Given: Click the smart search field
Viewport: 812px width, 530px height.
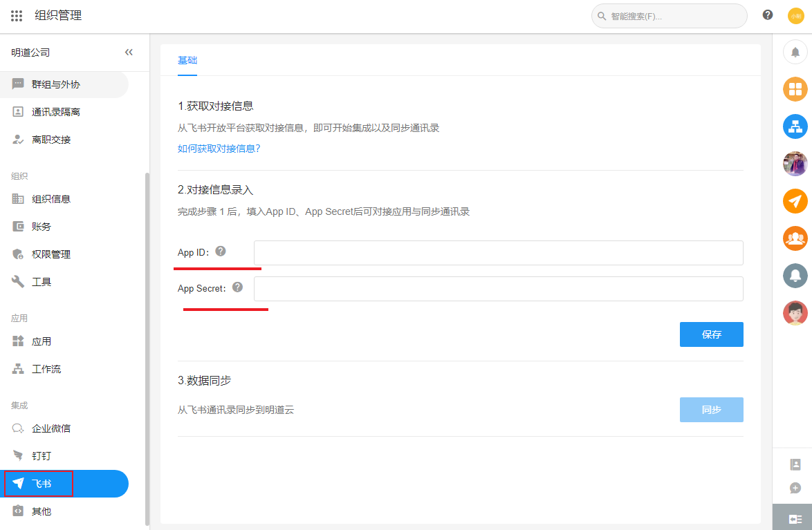Looking at the screenshot, I should pos(669,16).
